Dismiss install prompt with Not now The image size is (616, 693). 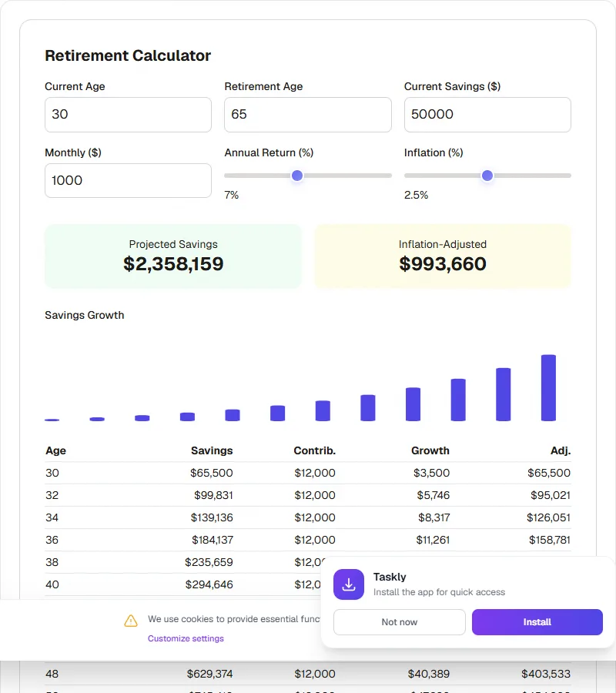click(x=400, y=622)
